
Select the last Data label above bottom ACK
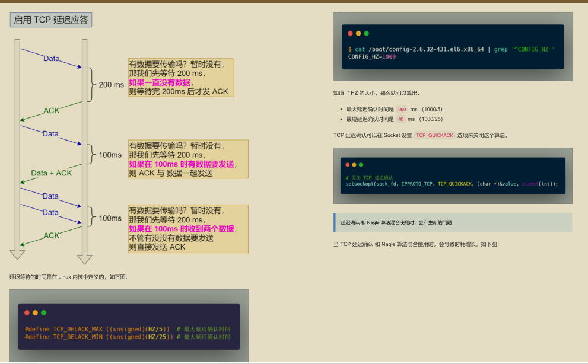click(x=50, y=213)
